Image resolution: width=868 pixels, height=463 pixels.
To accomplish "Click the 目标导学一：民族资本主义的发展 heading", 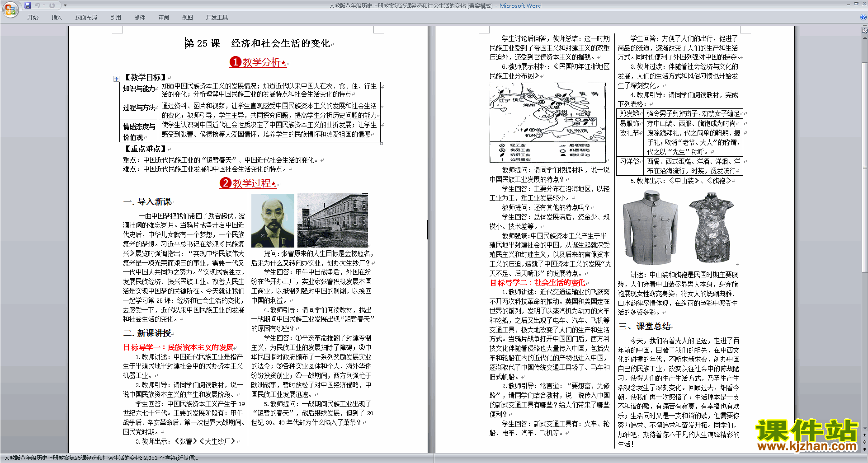I will [x=178, y=347].
